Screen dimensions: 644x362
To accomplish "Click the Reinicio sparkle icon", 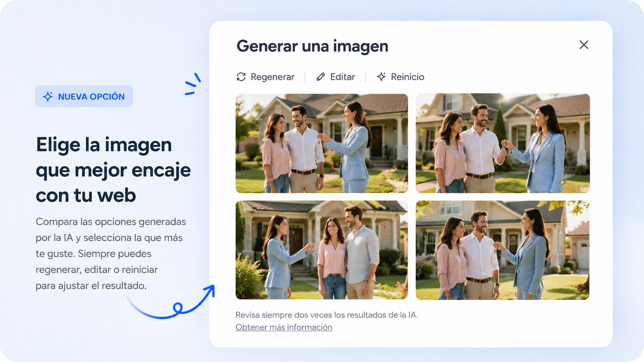I will [x=381, y=77].
